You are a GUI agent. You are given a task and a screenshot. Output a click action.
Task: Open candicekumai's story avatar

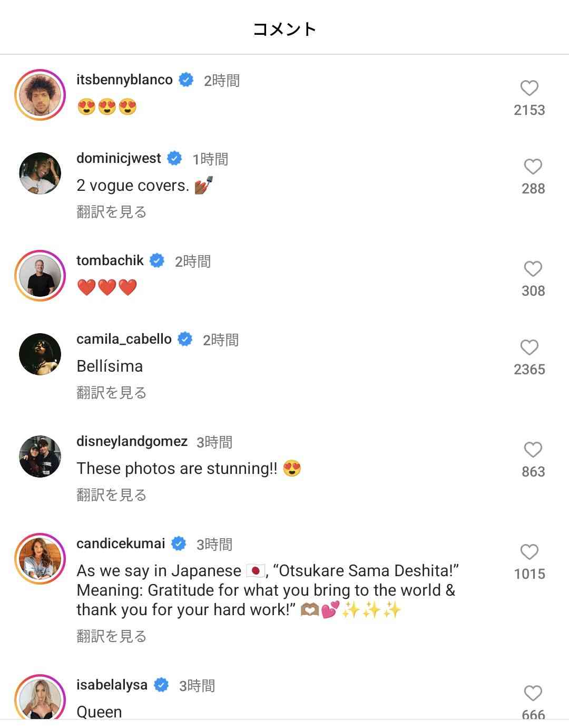pos(40,559)
